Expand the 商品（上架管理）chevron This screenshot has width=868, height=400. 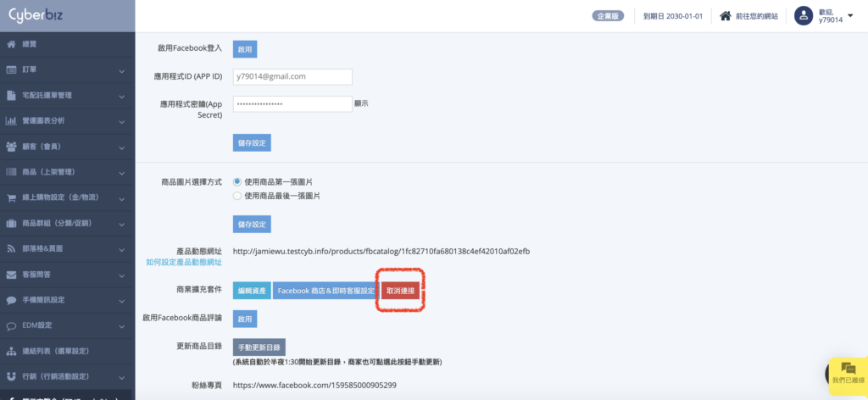(122, 173)
